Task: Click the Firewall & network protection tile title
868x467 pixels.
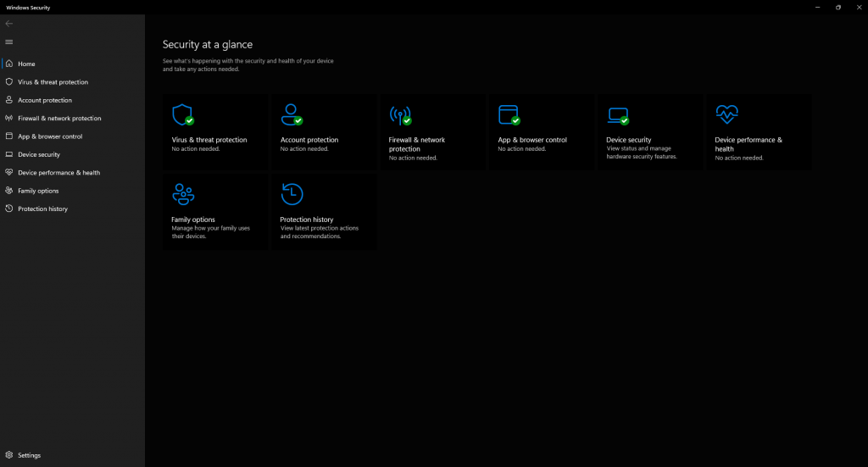Action: 417,144
